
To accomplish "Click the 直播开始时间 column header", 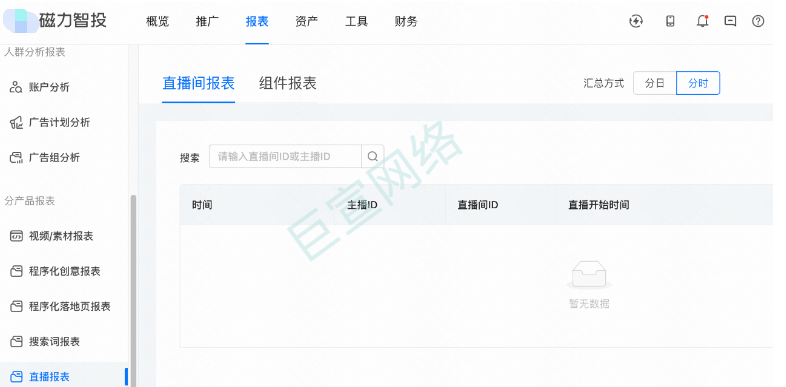I will tap(599, 205).
